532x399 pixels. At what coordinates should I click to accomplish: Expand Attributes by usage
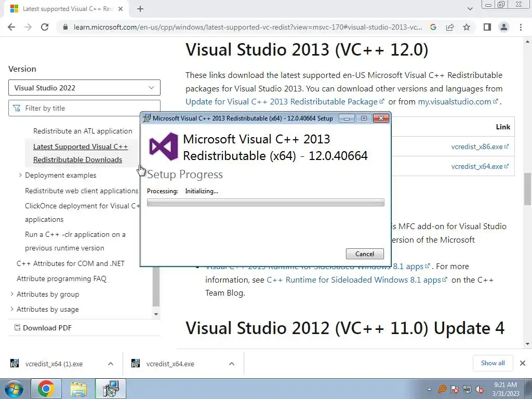12,309
